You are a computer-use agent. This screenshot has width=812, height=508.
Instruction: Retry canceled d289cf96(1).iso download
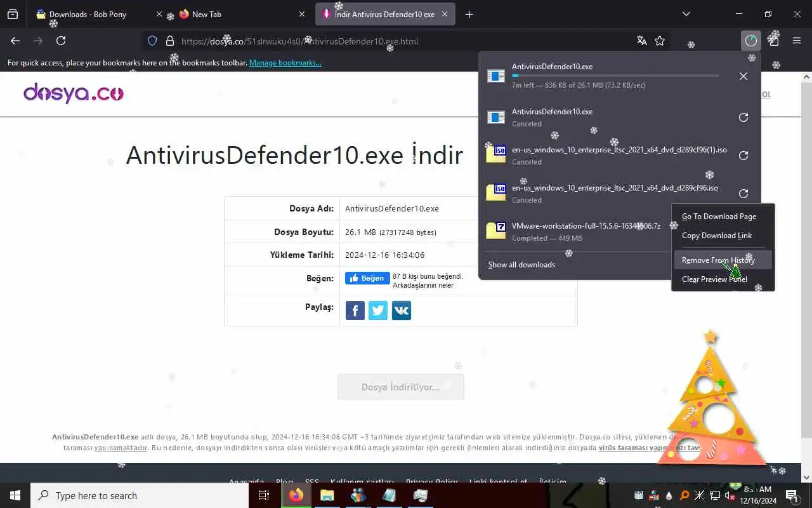pos(743,156)
